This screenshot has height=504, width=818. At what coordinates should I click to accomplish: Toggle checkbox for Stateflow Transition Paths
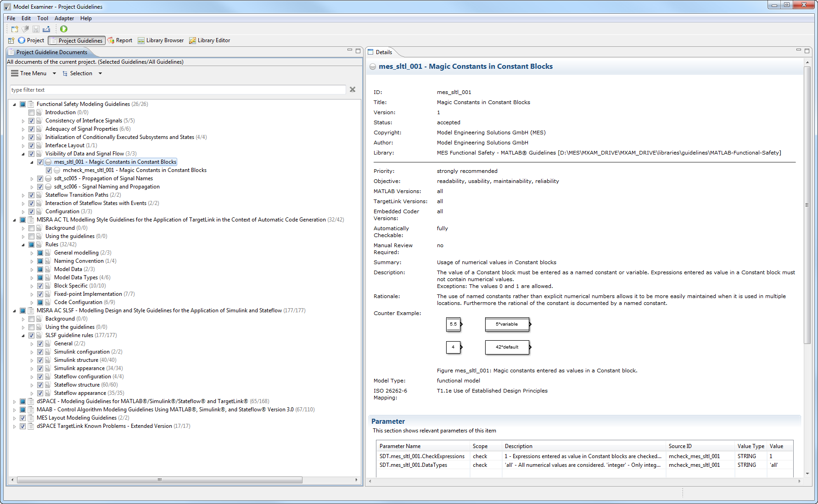(x=31, y=195)
